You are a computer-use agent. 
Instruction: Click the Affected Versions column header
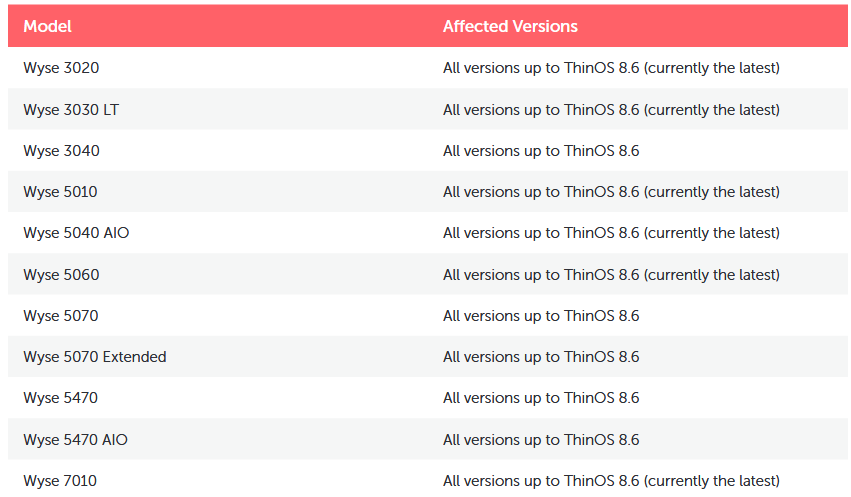pyautogui.click(x=510, y=26)
